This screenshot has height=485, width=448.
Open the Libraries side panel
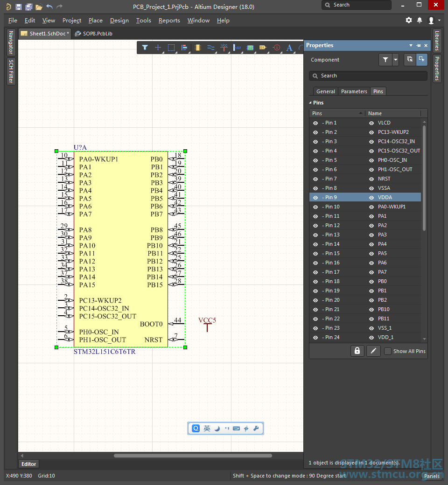[x=437, y=41]
